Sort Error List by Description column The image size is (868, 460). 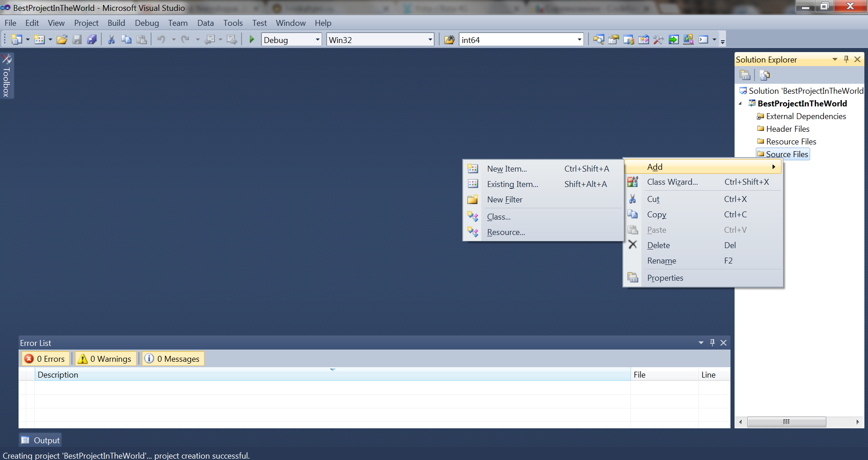(332, 375)
